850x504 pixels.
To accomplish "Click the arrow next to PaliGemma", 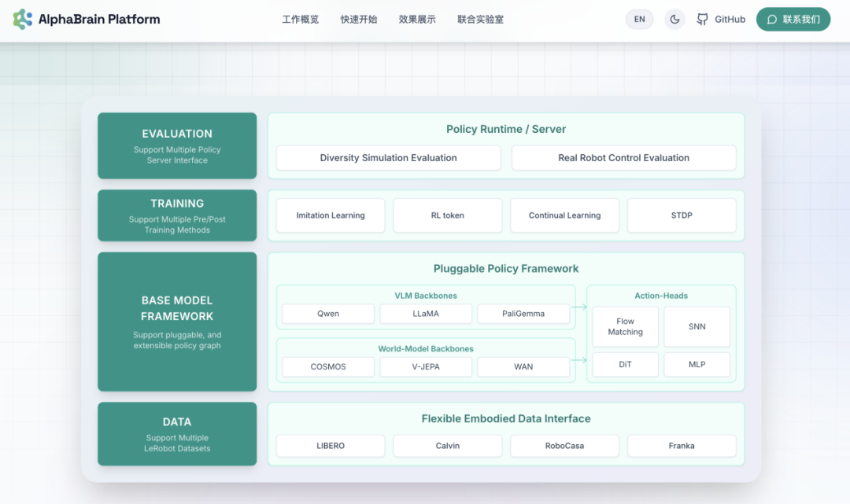I will tap(580, 307).
